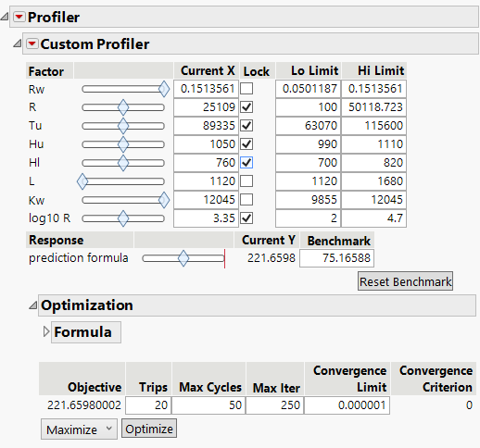Screen dimensions: 480x448
Task: Open the Profiler red triangle menu
Action: point(19,17)
